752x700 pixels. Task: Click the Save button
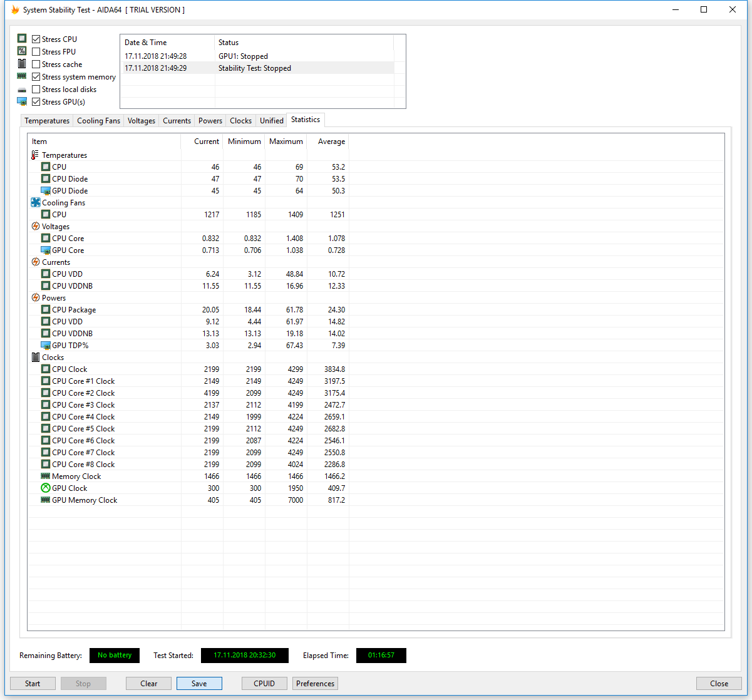pyautogui.click(x=199, y=683)
